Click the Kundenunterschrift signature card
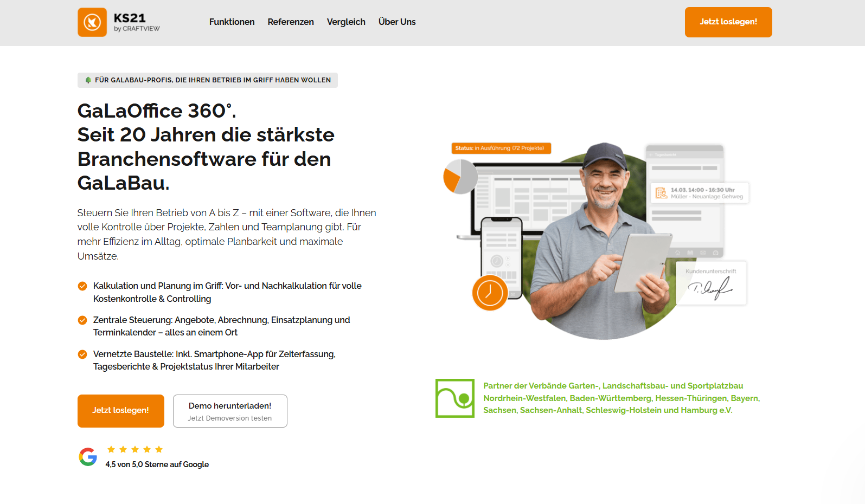This screenshot has width=865, height=504. pos(711,283)
